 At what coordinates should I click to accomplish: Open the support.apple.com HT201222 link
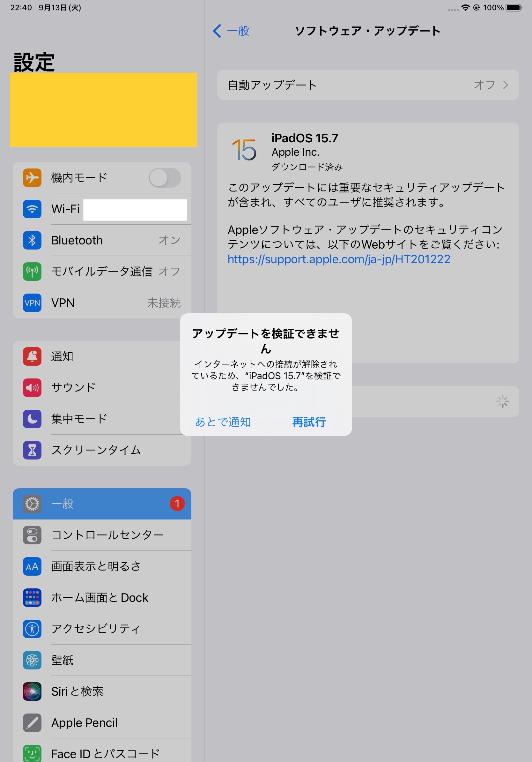339,259
